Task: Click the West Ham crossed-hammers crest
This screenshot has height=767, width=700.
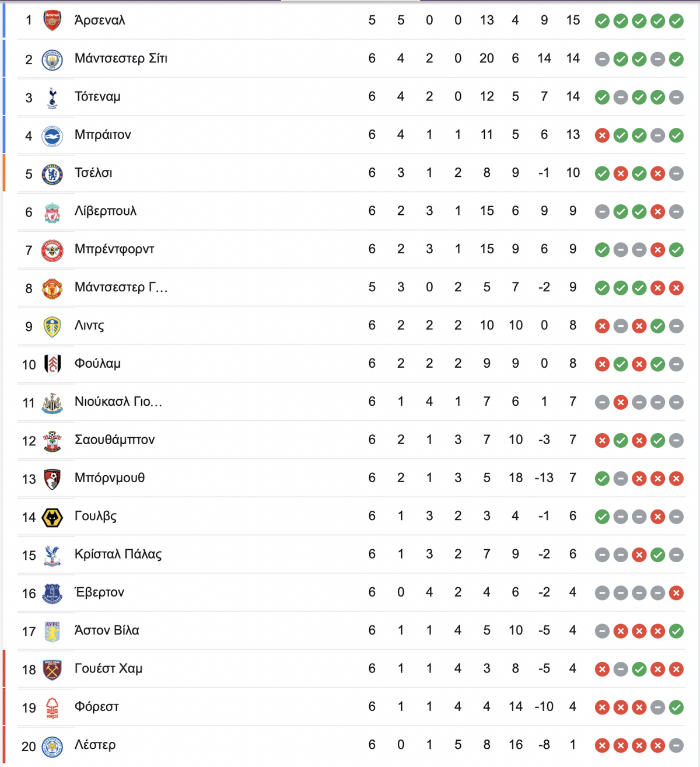Action: [52, 670]
